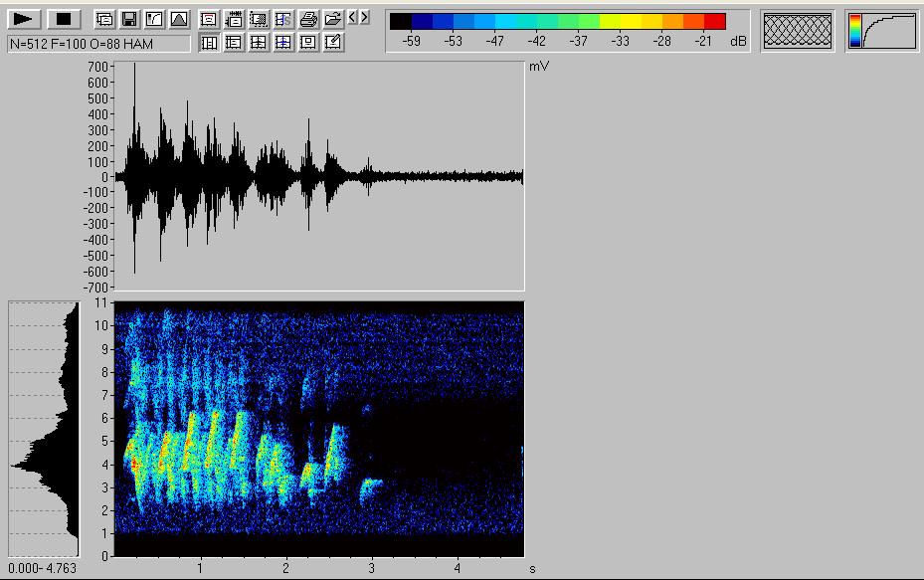This screenshot has width=924, height=580.
Task: Click the bell-shaped curve icon
Action: [178, 19]
